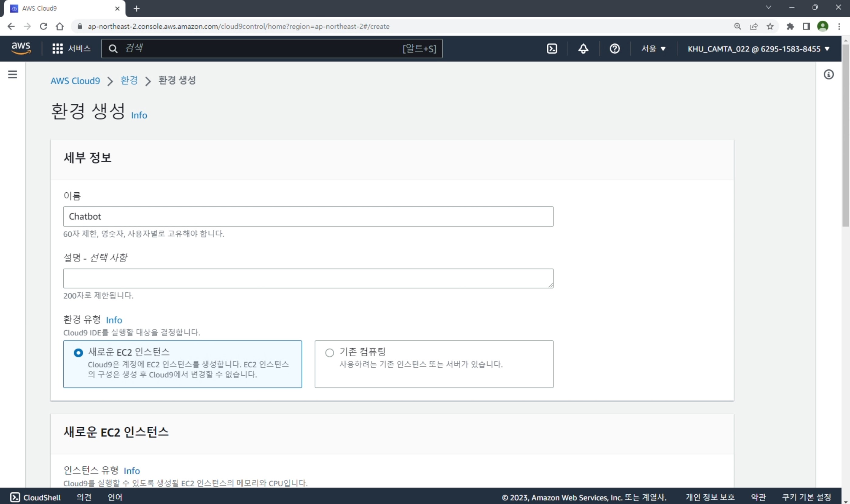850x504 pixels.
Task: Click 언어 language in the footer
Action: [x=115, y=497]
